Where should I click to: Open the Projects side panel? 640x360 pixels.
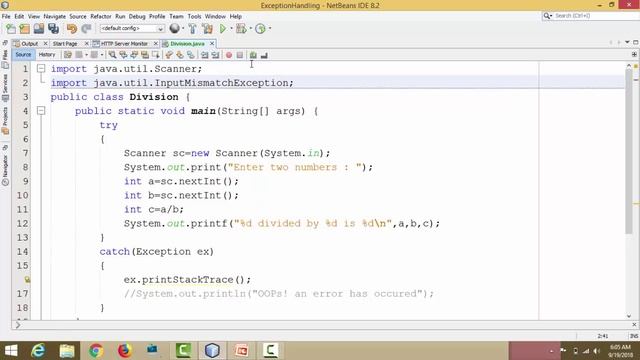[5, 121]
